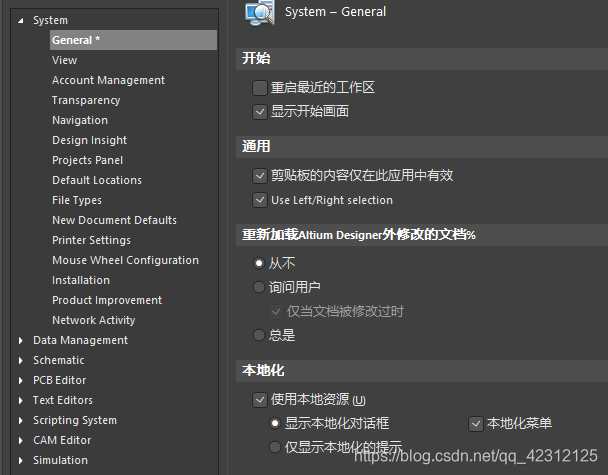
Task: Toggle 仅当文档被修改过时 checkbox
Action: [276, 311]
